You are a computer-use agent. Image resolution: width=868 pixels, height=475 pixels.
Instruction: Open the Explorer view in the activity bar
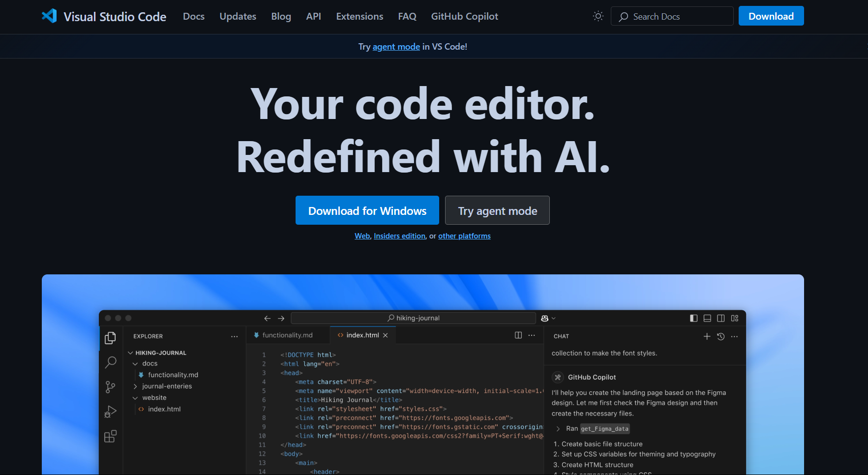point(110,338)
